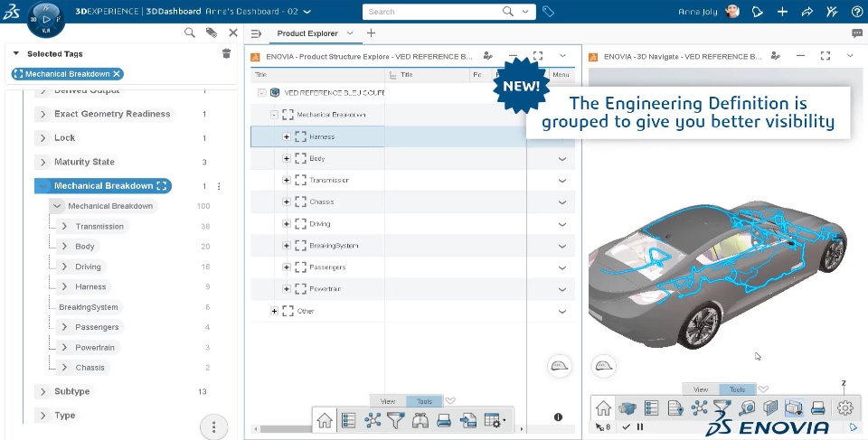Click the export CSV icon
This screenshot has height=440, width=868.
coord(468,421)
